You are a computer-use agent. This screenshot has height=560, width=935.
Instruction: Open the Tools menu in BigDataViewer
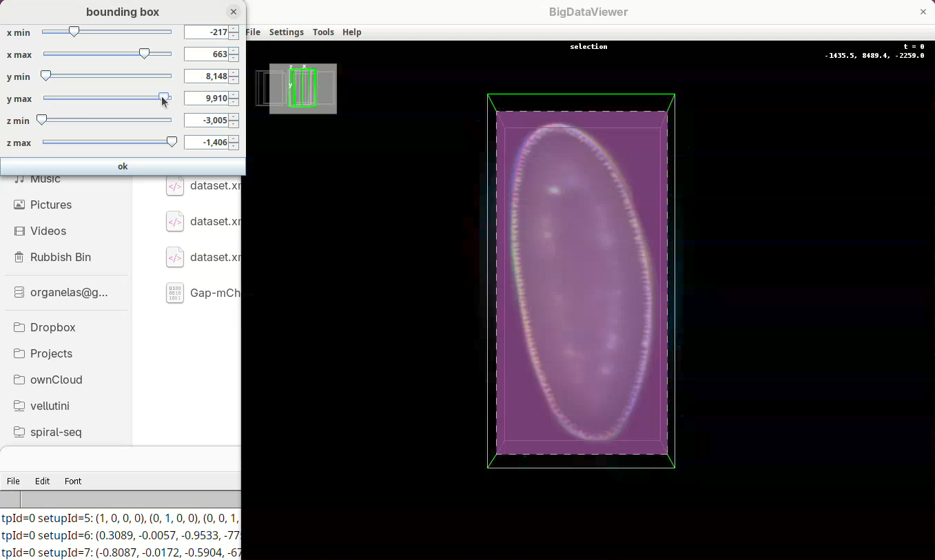click(x=323, y=32)
